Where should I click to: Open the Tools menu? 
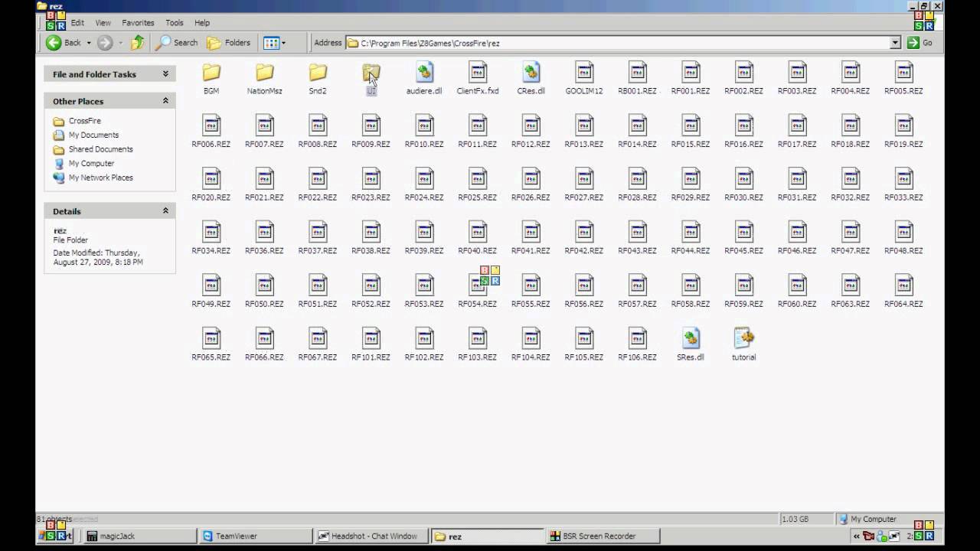pyautogui.click(x=175, y=23)
